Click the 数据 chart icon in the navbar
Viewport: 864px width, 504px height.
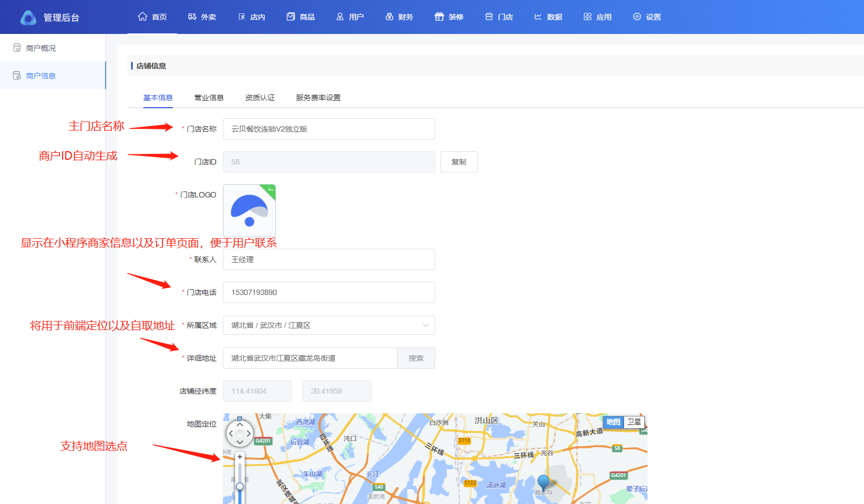coord(538,16)
